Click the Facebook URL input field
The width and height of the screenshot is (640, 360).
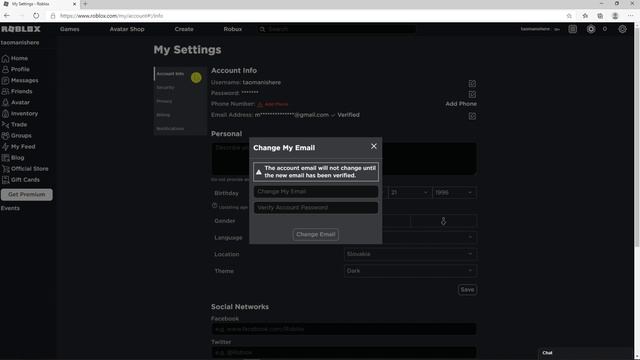[344, 329]
